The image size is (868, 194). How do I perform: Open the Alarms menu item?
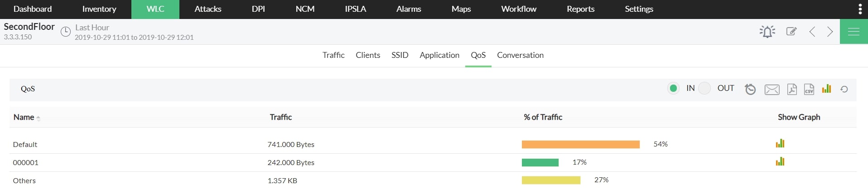408,9
